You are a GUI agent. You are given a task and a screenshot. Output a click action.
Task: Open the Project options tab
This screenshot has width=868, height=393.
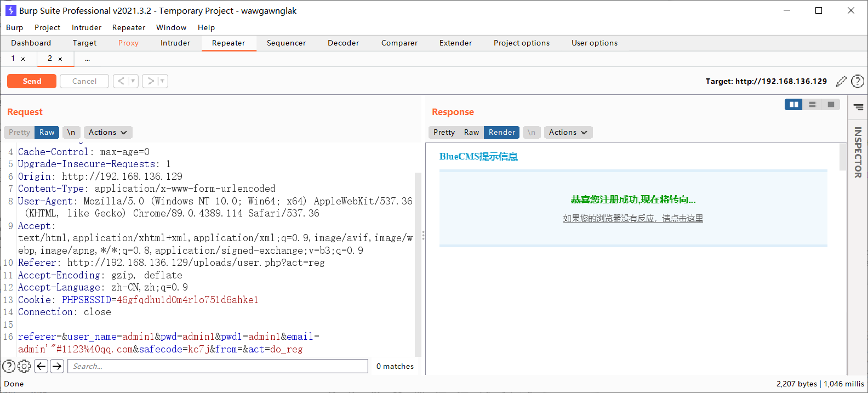tap(522, 43)
